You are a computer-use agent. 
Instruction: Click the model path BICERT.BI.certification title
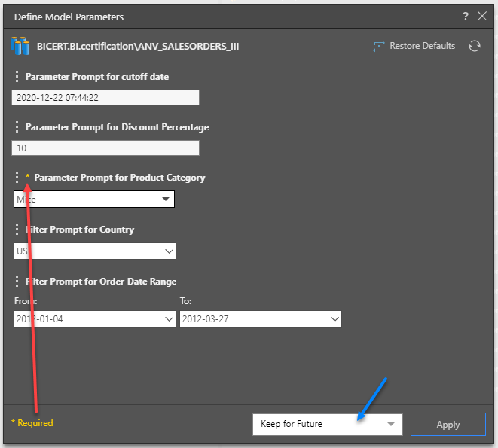(138, 47)
